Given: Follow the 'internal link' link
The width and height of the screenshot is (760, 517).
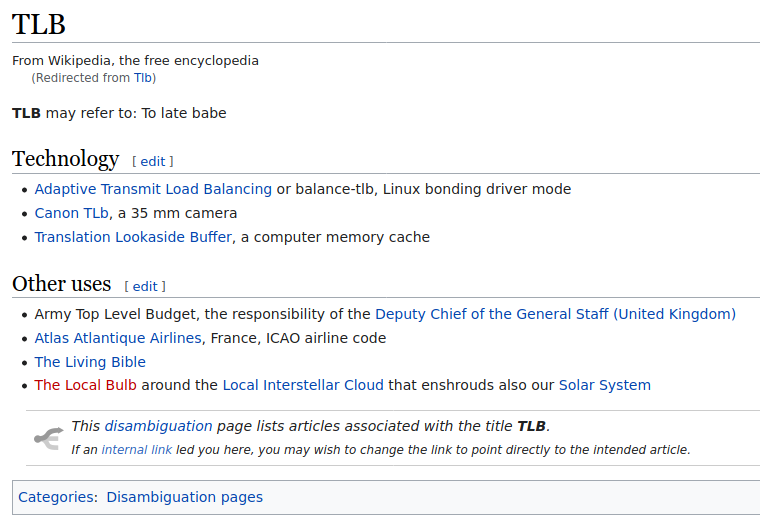Looking at the screenshot, I should [137, 450].
